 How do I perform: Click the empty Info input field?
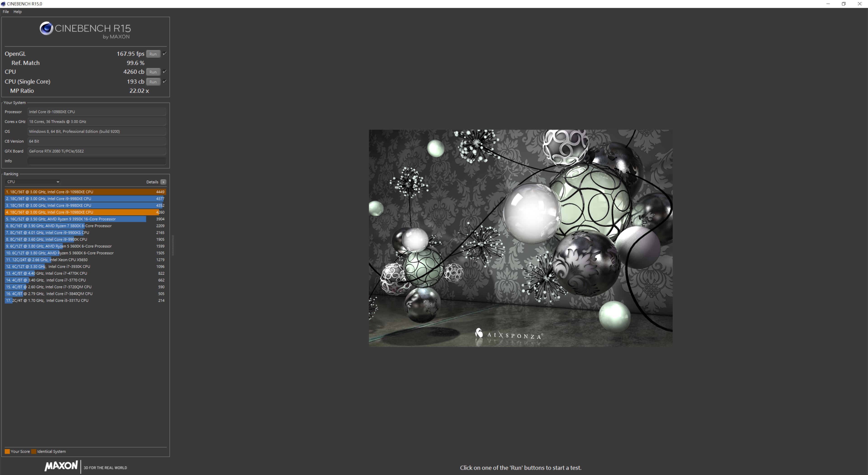pos(96,161)
